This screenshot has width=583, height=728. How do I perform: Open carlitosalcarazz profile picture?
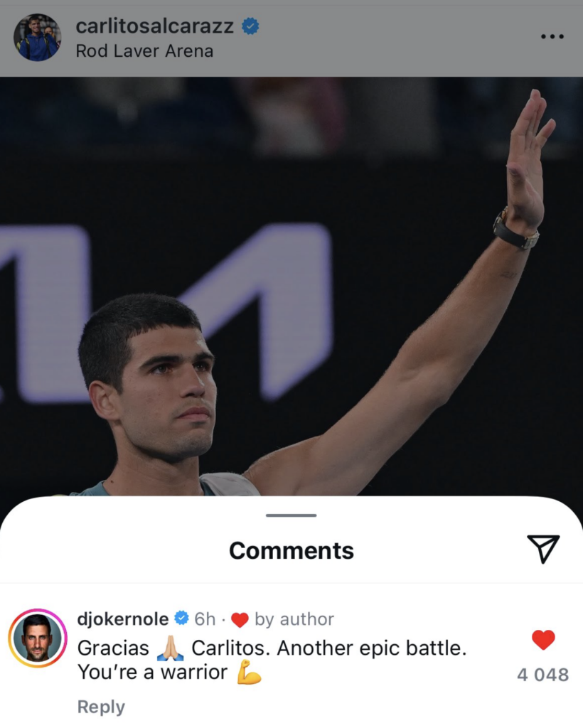tap(37, 37)
